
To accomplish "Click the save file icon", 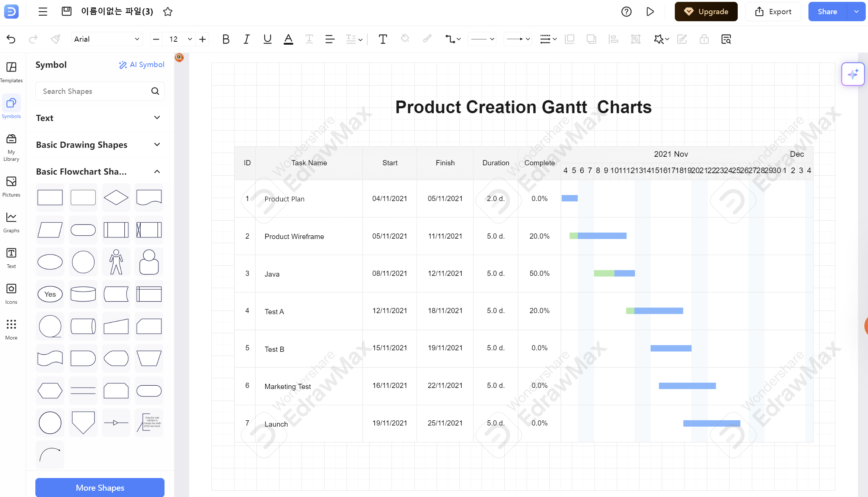I will point(67,12).
